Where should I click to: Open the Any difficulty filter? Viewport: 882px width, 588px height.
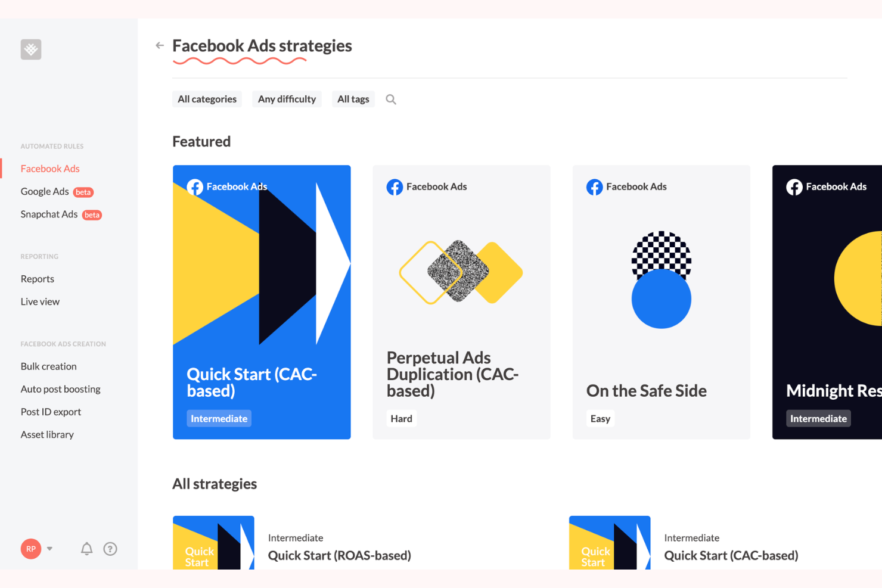[287, 99]
